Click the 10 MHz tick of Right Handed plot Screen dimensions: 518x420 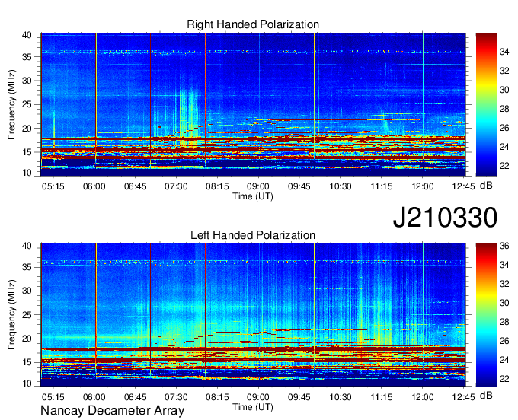[27, 173]
